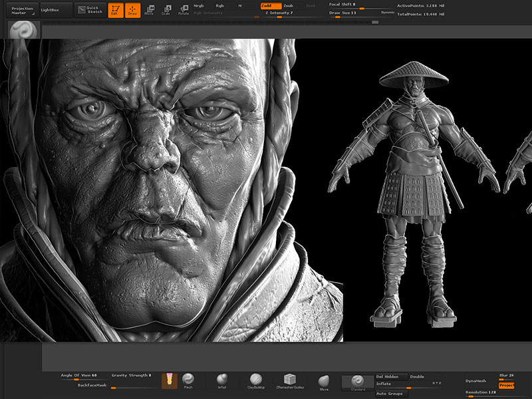532x399 pixels.
Task: Select the Rotate transform tool
Action: (x=184, y=10)
